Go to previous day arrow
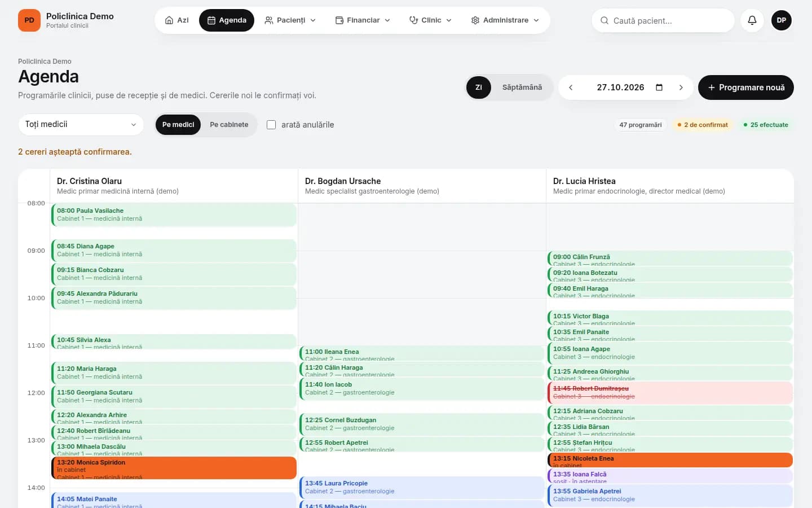Viewport: 812px width, 508px height. [571, 87]
